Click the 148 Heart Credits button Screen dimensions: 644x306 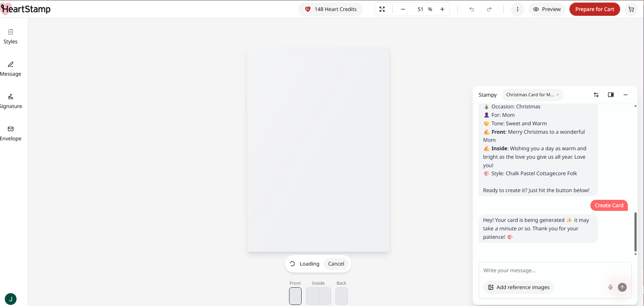point(331,9)
